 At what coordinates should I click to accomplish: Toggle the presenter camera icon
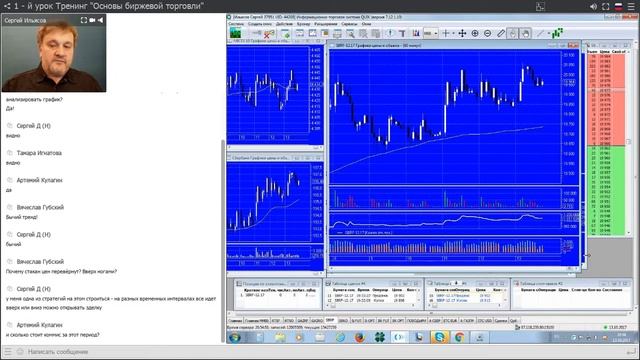click(x=92, y=20)
